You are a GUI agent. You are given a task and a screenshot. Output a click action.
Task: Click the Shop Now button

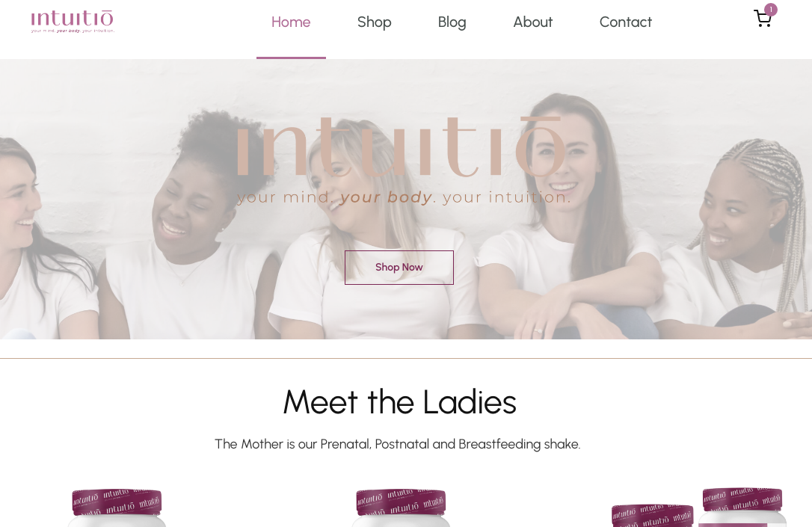pyautogui.click(x=399, y=267)
